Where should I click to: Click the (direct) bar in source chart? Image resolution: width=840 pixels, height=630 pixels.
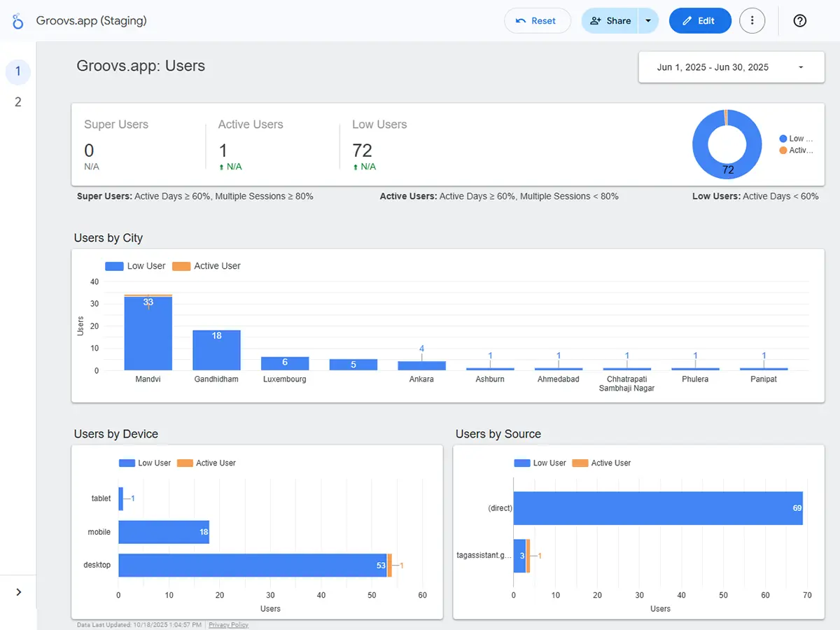[x=658, y=508]
